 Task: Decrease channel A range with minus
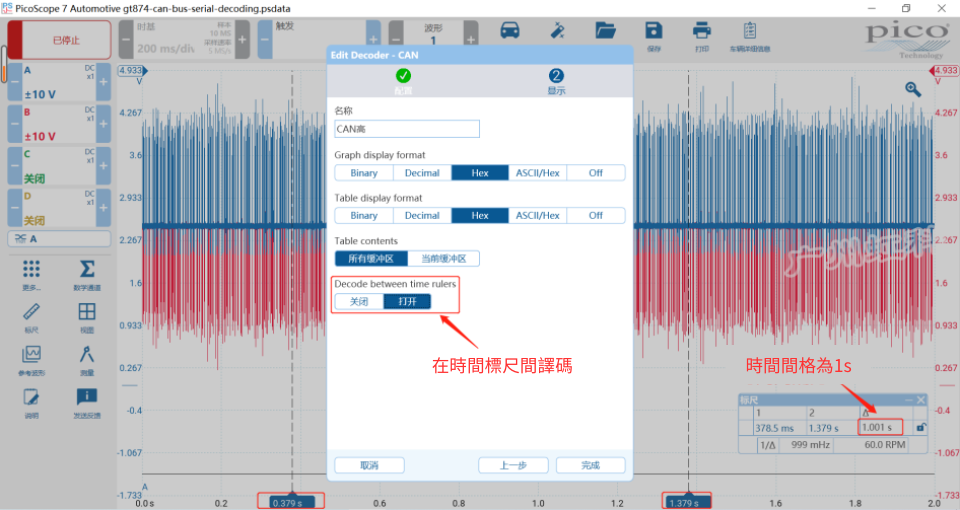(15, 82)
